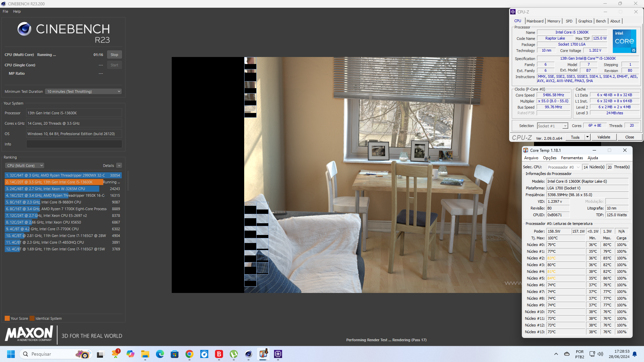Open the Processador #0 dropdown in Core Temp

563,167
